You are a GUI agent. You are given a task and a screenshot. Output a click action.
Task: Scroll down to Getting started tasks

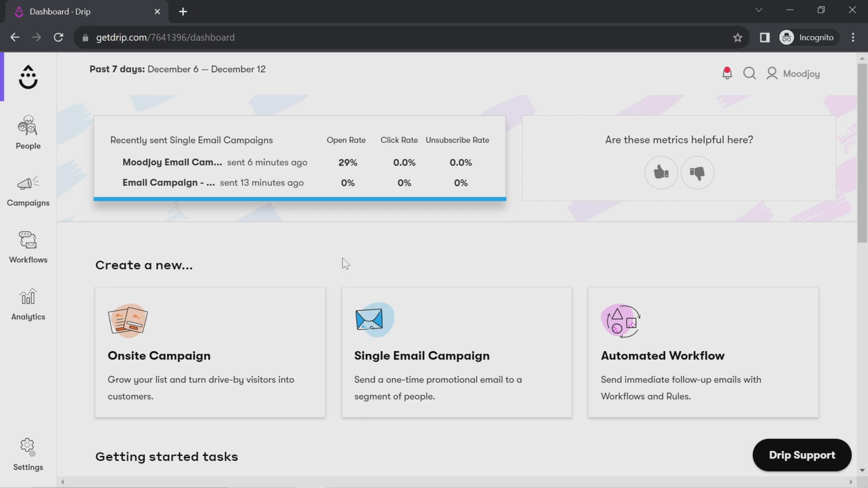pyautogui.click(x=167, y=456)
